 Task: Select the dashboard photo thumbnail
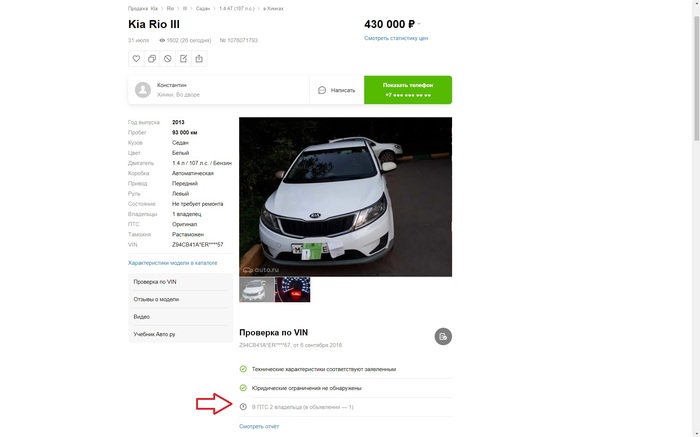click(292, 290)
